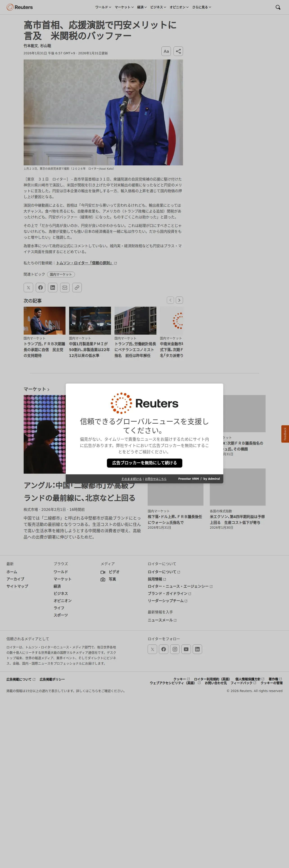This screenshot has width=289, height=868.
Task: Open the search icon in header
Action: 278,7
